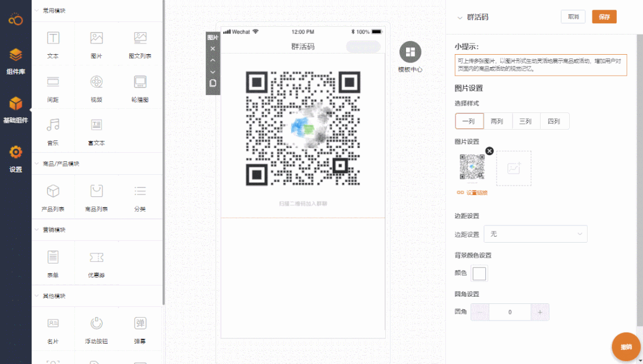Select the 表单 form component
The image size is (643, 364).
click(53, 263)
